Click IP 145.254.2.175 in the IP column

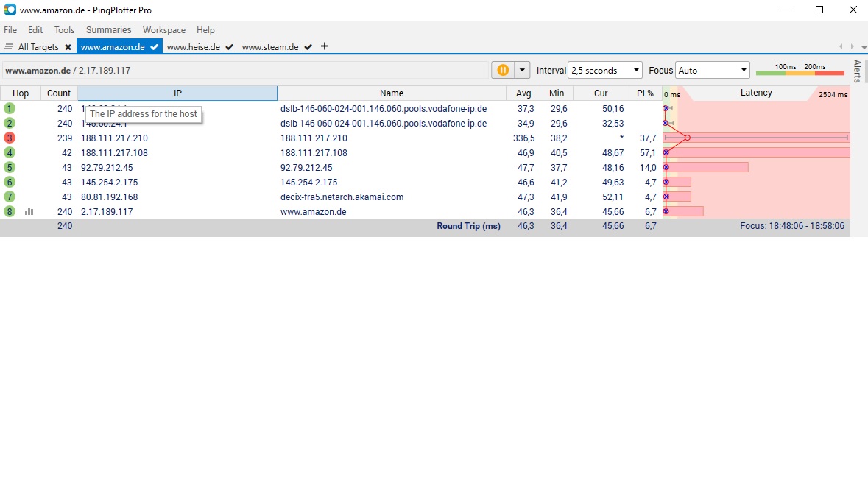pos(109,182)
